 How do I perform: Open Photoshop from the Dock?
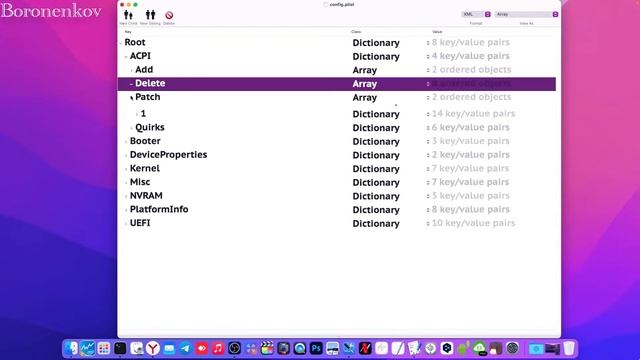tap(316, 348)
